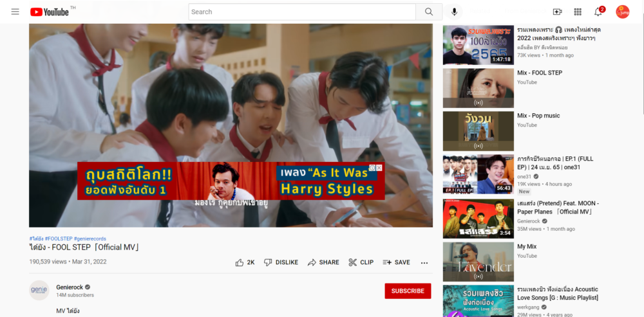The width and height of the screenshot is (644, 317).
Task: Focus the Search input field
Action: point(302,12)
